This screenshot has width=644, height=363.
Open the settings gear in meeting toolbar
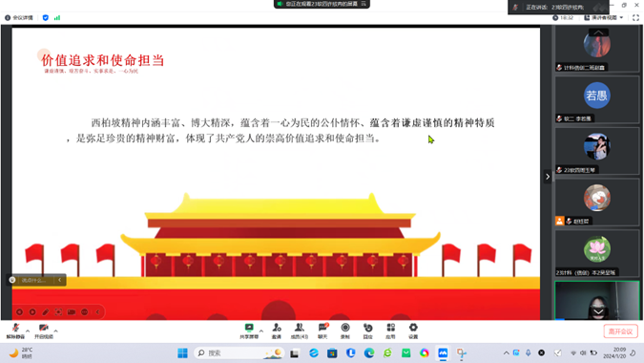tap(413, 331)
